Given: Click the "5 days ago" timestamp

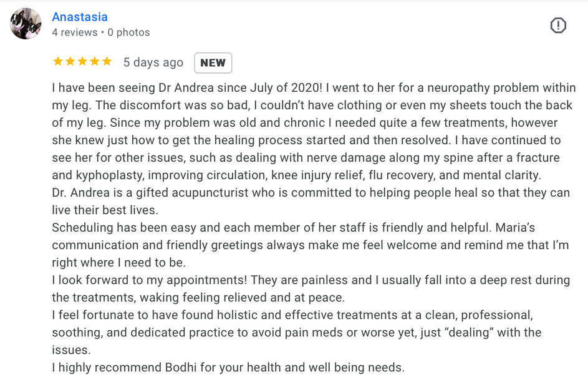Looking at the screenshot, I should (153, 62).
